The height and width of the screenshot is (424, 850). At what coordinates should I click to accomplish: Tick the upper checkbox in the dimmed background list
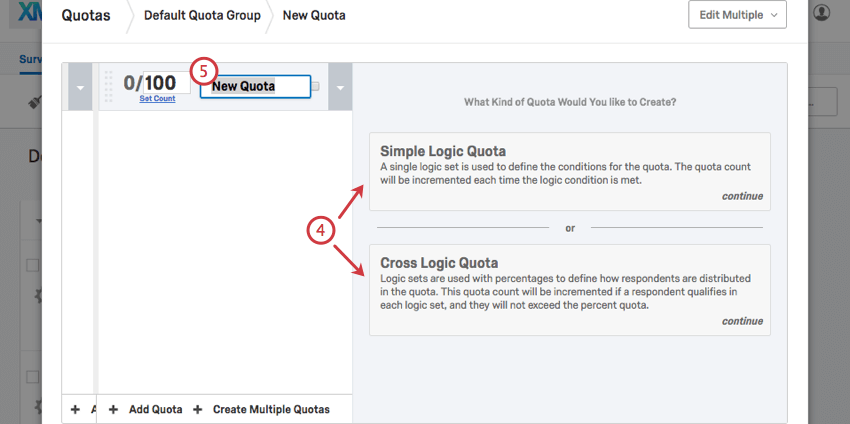point(33,265)
